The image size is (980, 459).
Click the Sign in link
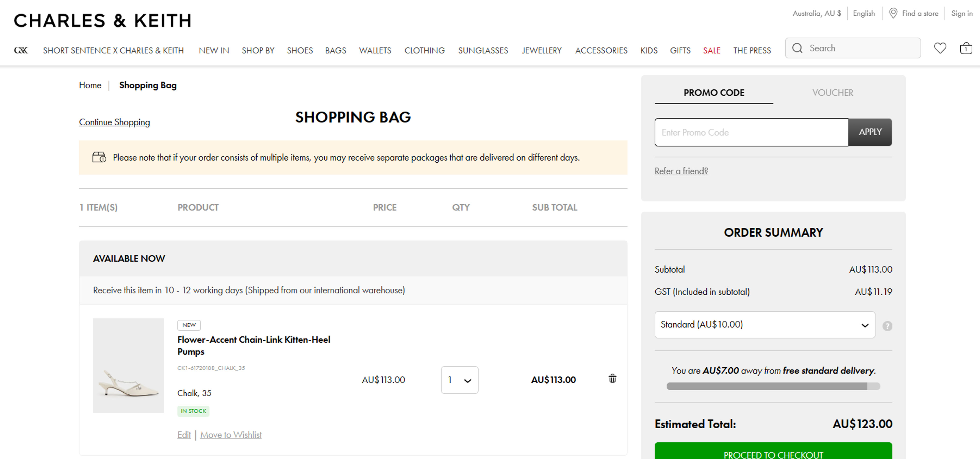(x=962, y=13)
